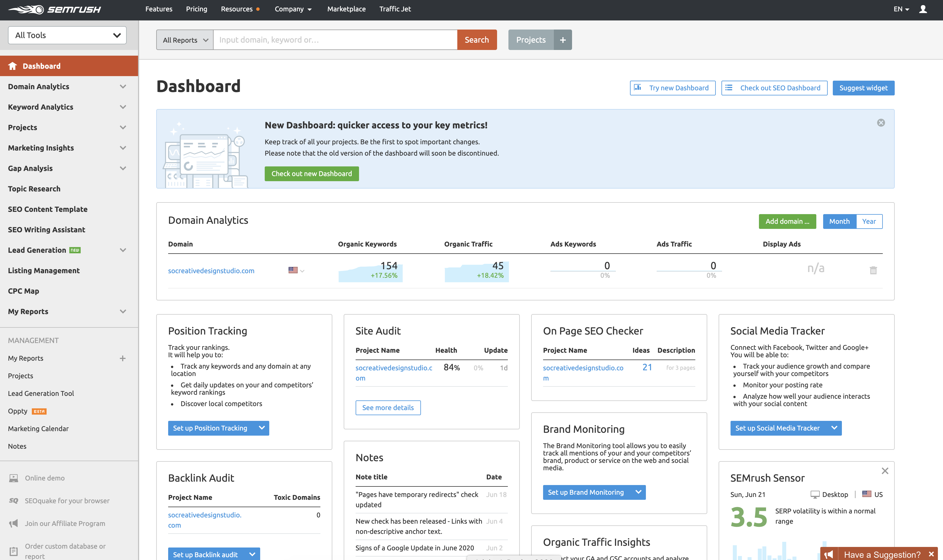The image size is (943, 560).
Task: Open Resources in the top menu
Action: click(x=237, y=9)
